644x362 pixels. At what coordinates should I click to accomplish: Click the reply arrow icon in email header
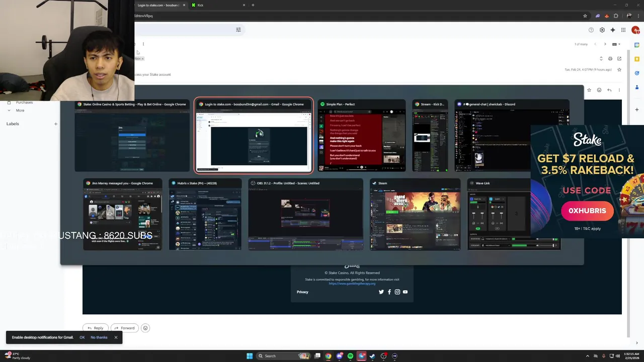[609, 90]
